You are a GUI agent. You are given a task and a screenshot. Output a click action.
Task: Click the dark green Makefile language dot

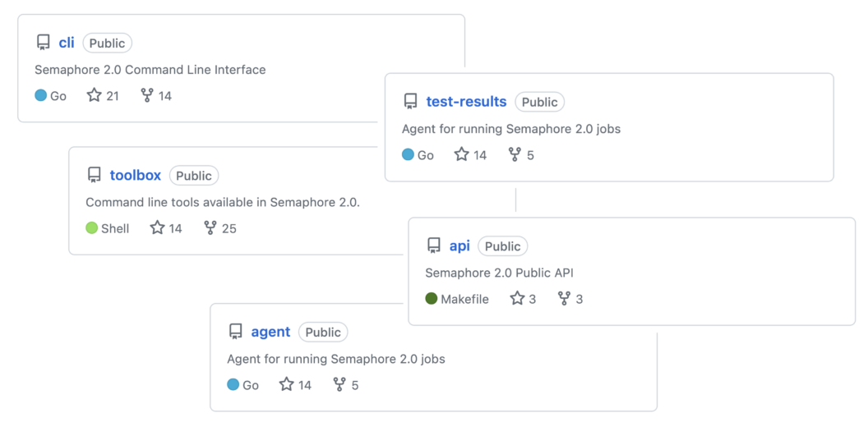pyautogui.click(x=432, y=299)
